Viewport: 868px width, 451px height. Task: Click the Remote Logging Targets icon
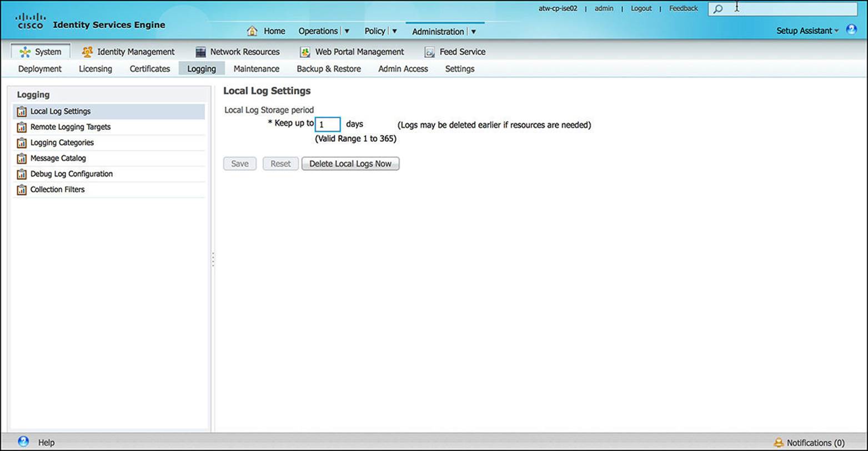tap(22, 127)
